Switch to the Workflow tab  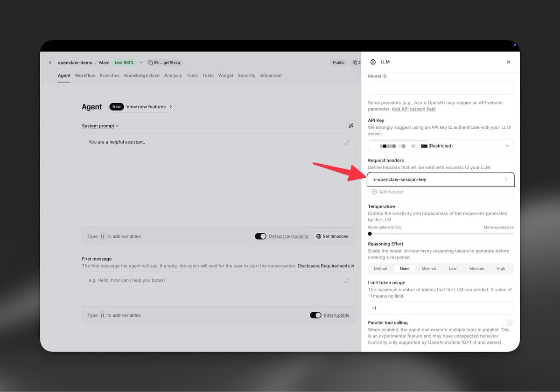85,76
